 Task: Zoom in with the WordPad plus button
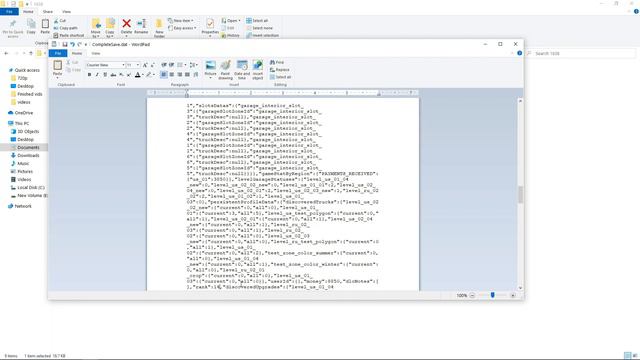(513, 295)
